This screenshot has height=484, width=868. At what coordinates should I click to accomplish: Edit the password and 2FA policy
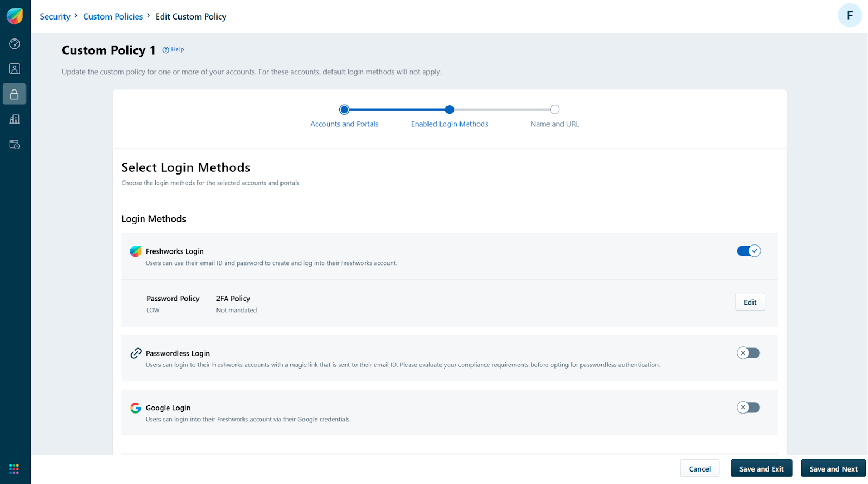tap(750, 302)
